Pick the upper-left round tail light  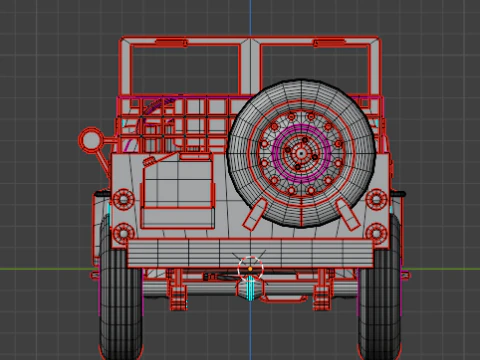123,199
